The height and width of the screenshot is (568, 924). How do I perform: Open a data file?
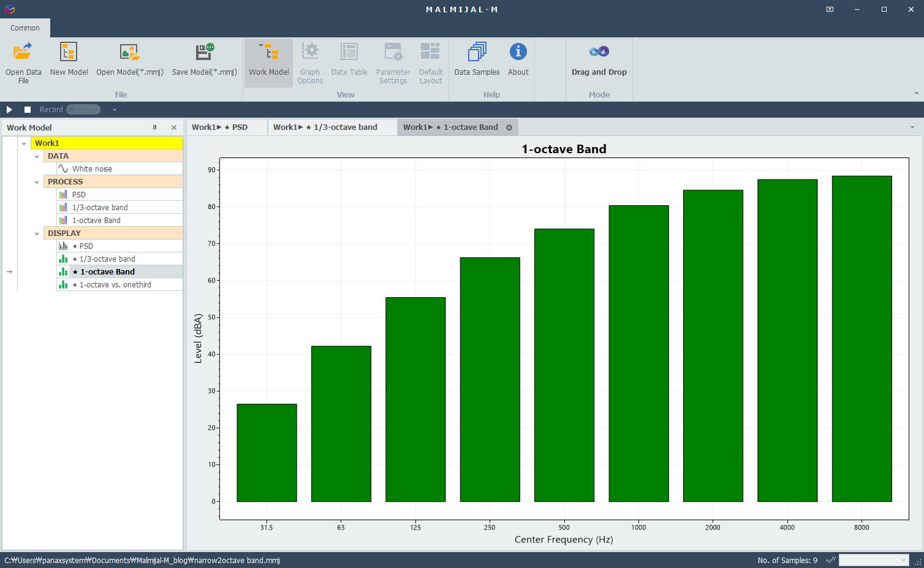(x=23, y=63)
